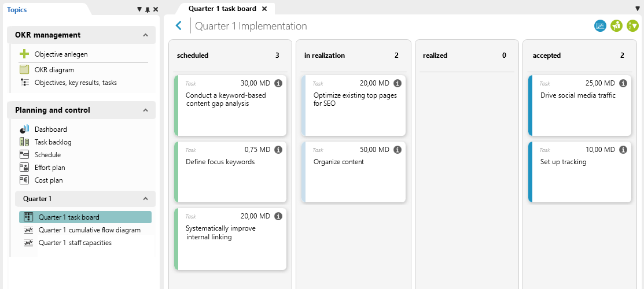Close the Quarter 1 task board tab

point(264,9)
